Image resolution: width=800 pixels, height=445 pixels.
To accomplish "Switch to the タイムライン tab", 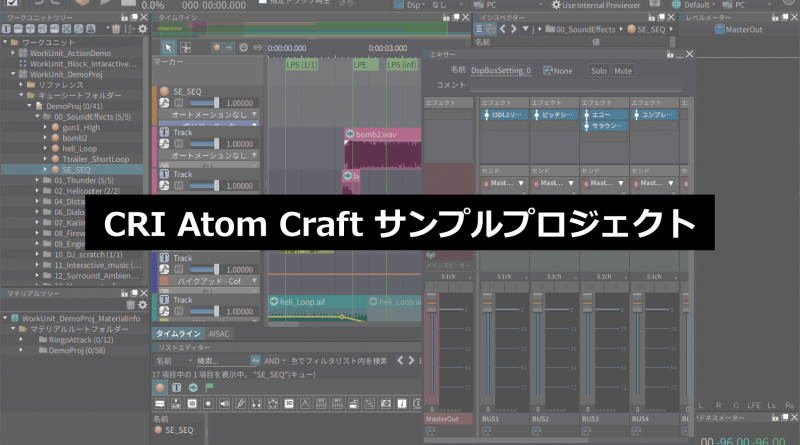I will pos(178,334).
